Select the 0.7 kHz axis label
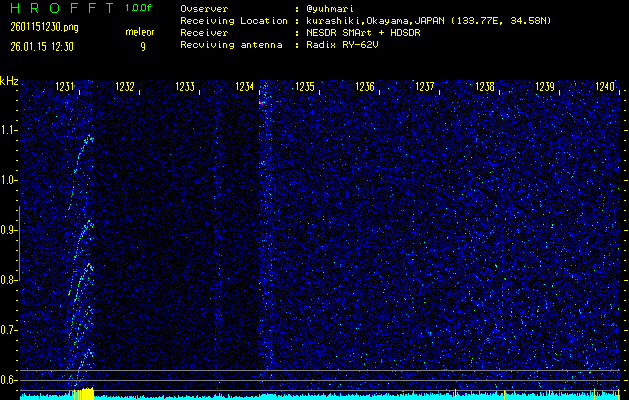Image resolution: width=629 pixels, height=400 pixels. [x=9, y=330]
